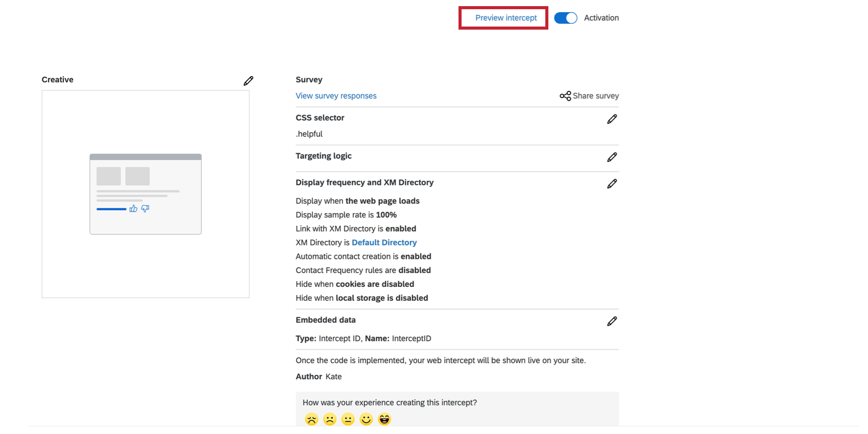Screen dimensions: 868x434
Task: Open the Default Directory link
Action: (384, 242)
